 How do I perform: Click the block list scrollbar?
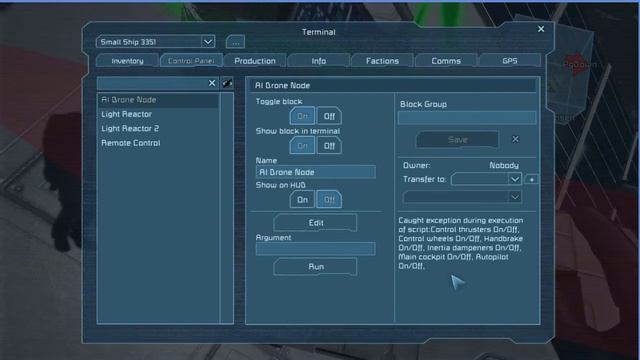(x=227, y=208)
